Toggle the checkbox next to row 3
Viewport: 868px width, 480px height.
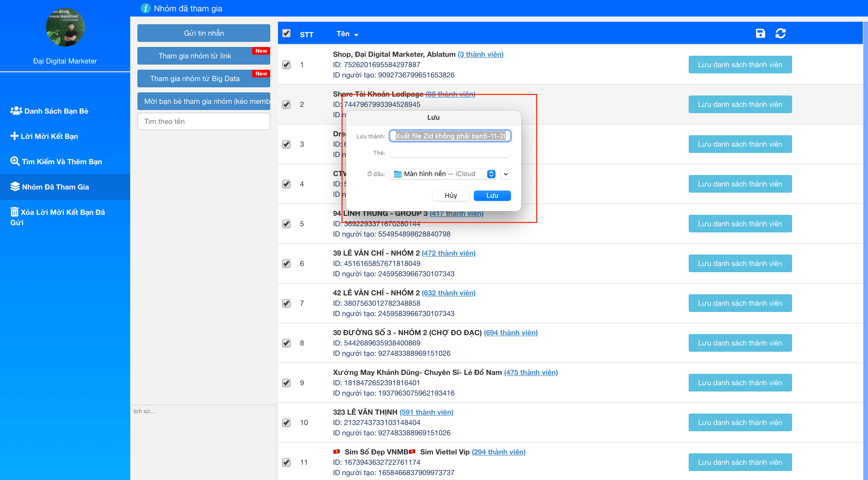286,144
